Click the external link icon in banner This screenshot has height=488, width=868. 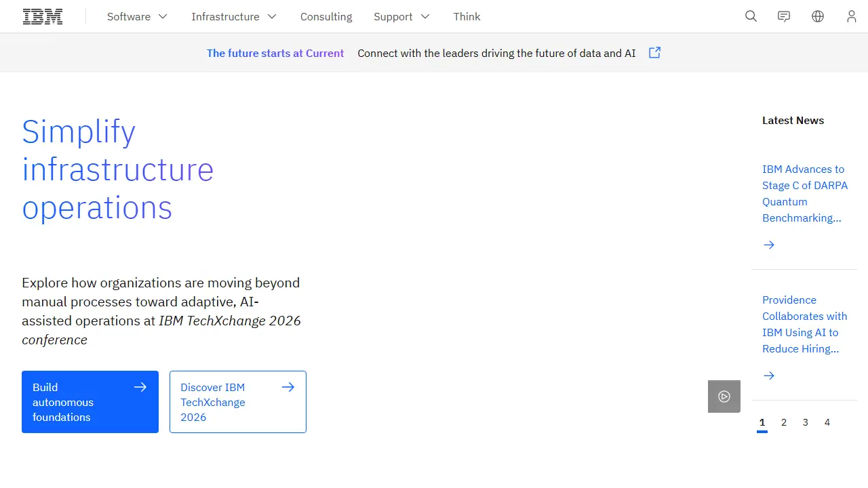654,53
